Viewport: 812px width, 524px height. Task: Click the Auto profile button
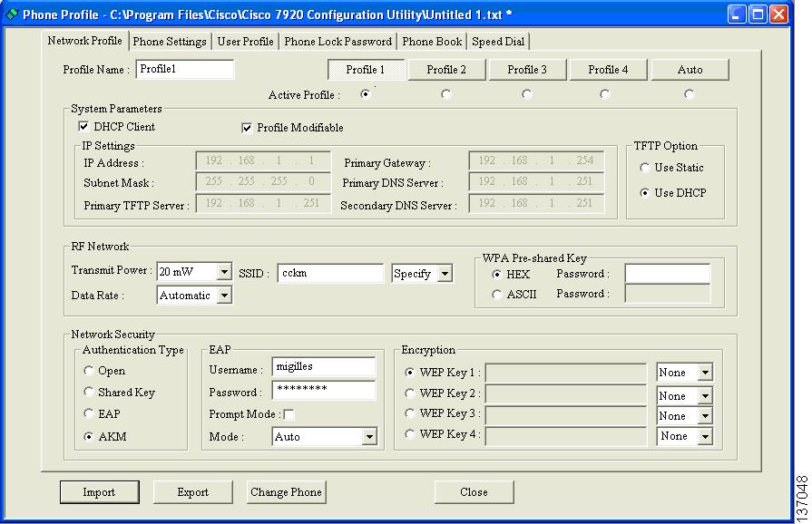(x=690, y=70)
